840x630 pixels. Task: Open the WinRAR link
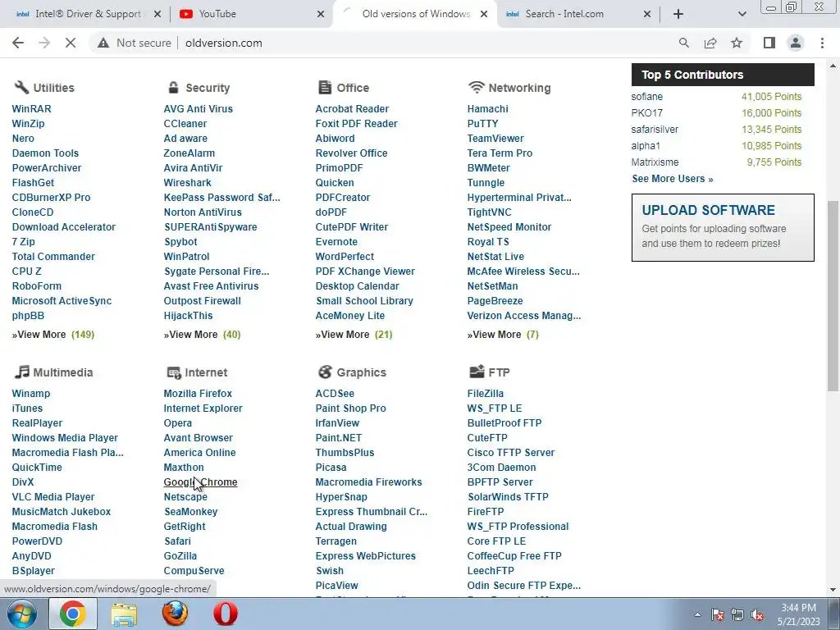tap(32, 109)
